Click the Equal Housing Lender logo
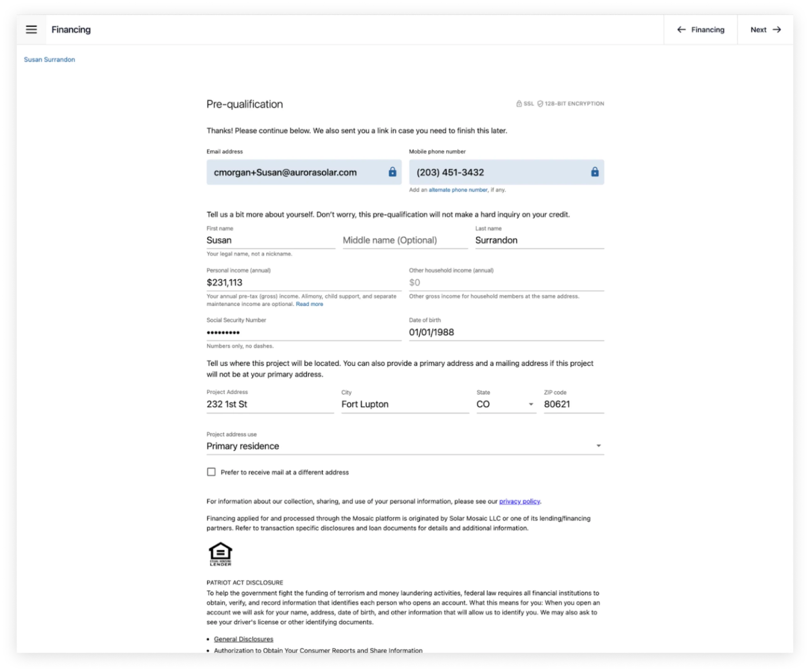The image size is (810, 672). tap(220, 554)
